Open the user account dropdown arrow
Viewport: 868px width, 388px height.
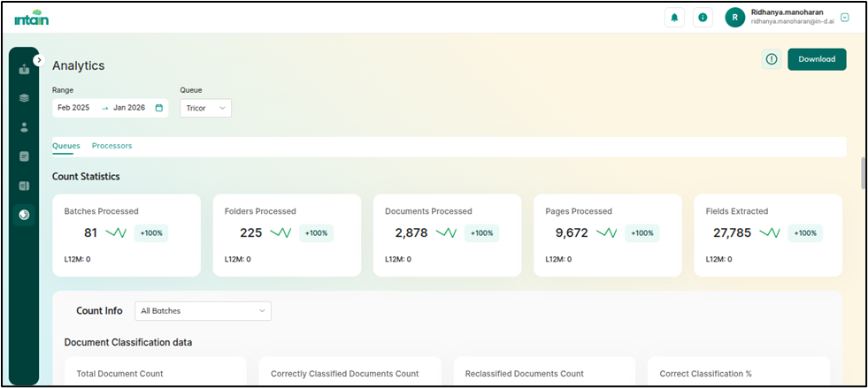[844, 18]
